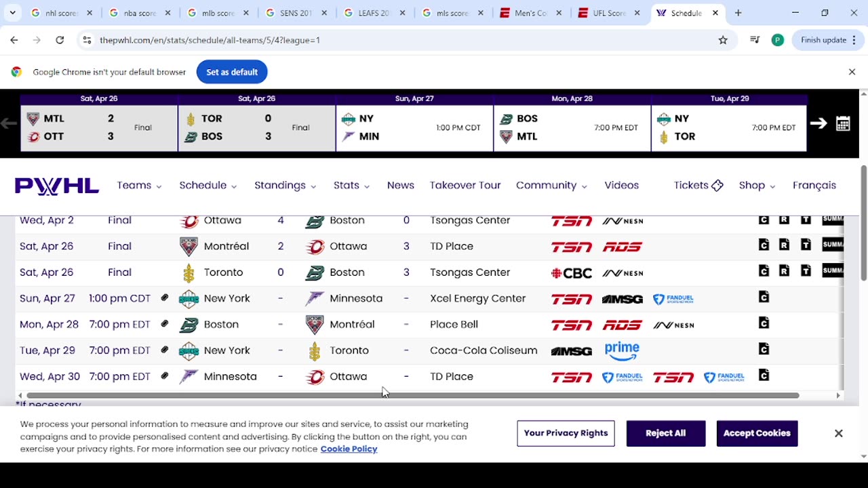Click the address bar URL
868x488 pixels.
[x=210, y=40]
